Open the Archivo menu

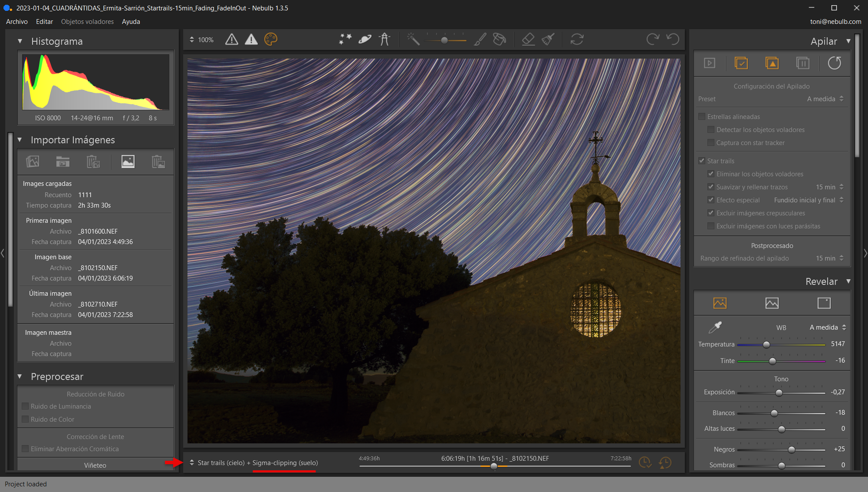17,21
